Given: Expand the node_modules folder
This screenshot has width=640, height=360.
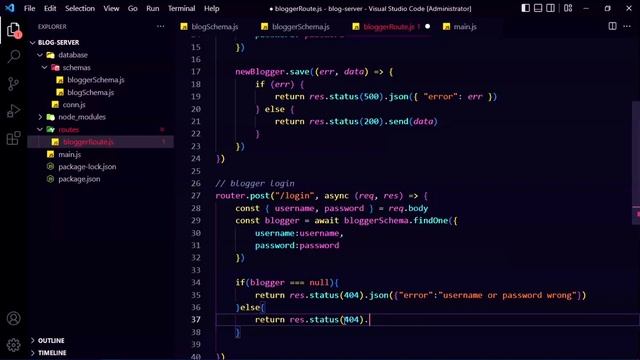Looking at the screenshot, I should [x=82, y=117].
